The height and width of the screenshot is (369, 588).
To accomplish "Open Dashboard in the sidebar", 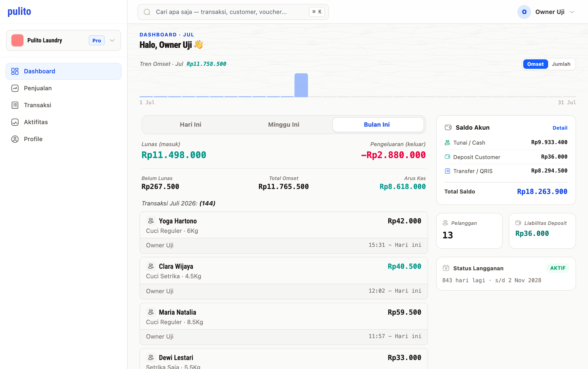I will coord(64,71).
